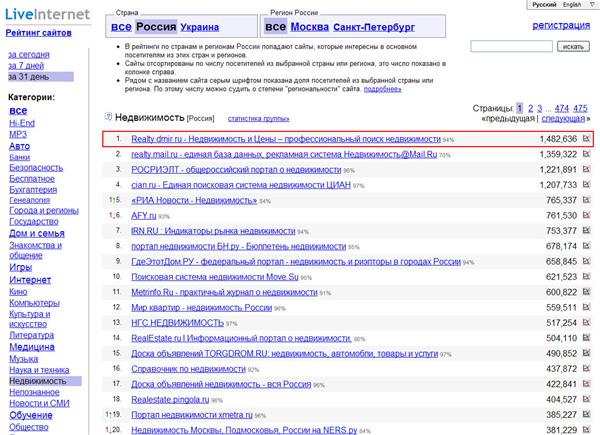Open the language dropdown arrow
Screen dimensions: 600x435
tap(592, 4)
